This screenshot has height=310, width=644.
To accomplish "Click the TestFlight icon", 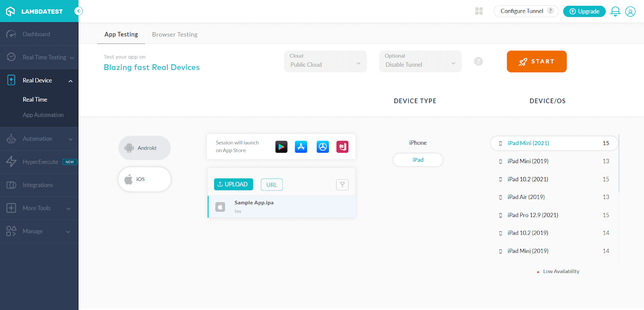I will pyautogui.click(x=323, y=147).
